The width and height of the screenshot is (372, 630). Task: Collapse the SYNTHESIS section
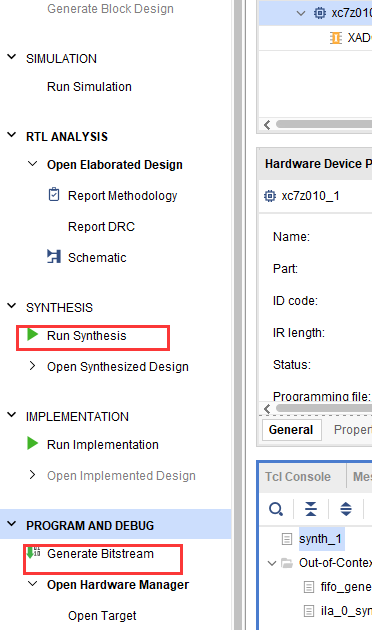(12, 306)
